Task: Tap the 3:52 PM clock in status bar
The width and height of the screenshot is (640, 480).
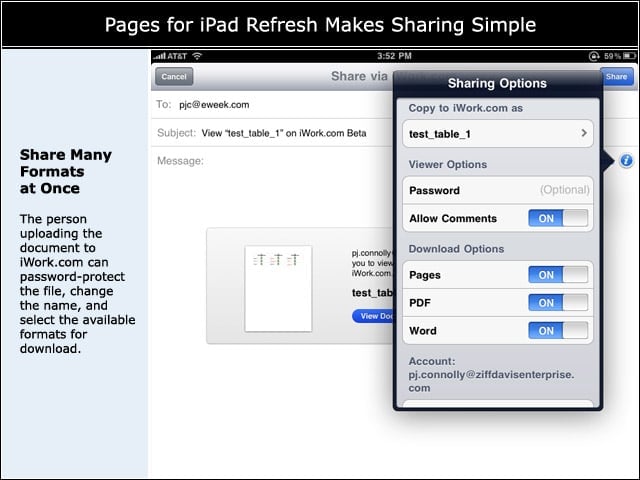Action: pos(394,56)
